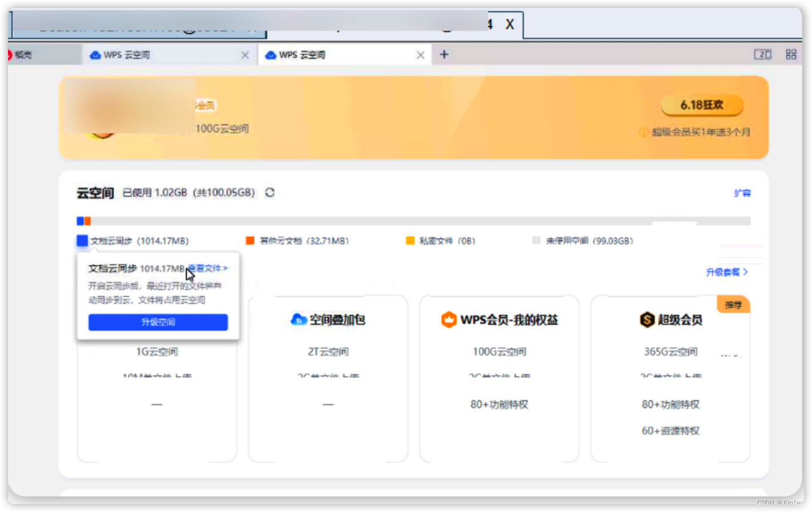Click 2T云空间 in 空间叠加包 card
The height and width of the screenshot is (512, 812).
(x=328, y=352)
